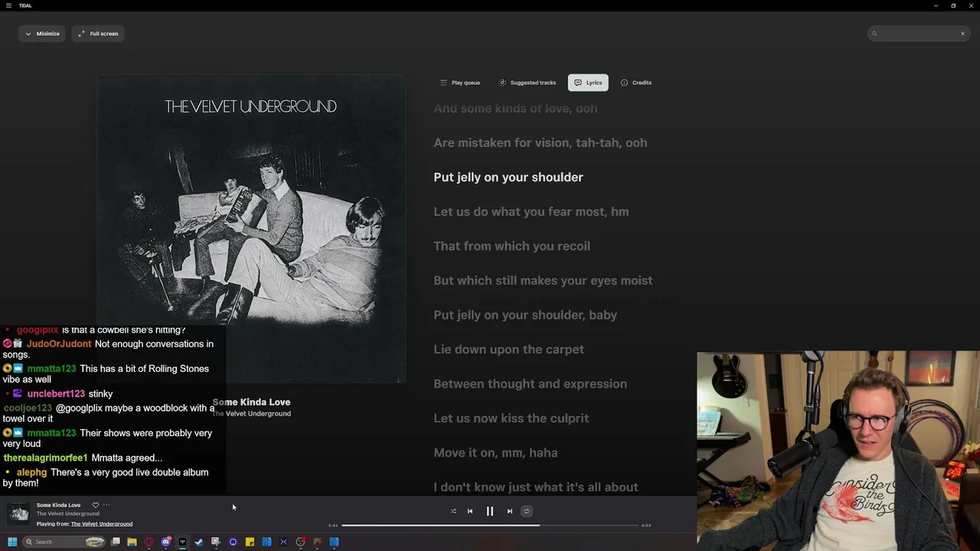This screenshot has width=980, height=551.
Task: Click the Windows taskbar Search box
Action: click(x=64, y=542)
